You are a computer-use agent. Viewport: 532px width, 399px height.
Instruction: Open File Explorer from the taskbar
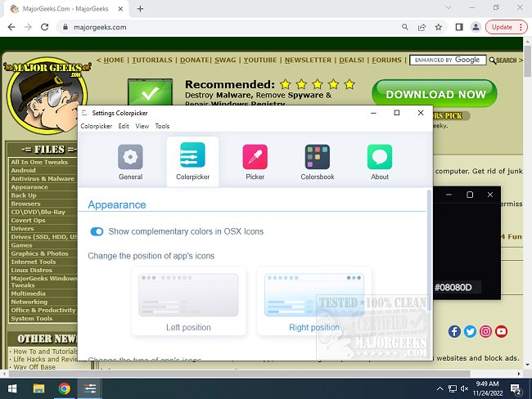click(x=38, y=388)
